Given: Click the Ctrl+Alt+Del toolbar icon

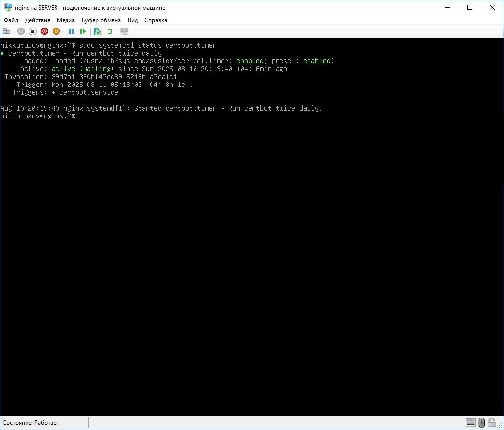Looking at the screenshot, I should click(7, 31).
